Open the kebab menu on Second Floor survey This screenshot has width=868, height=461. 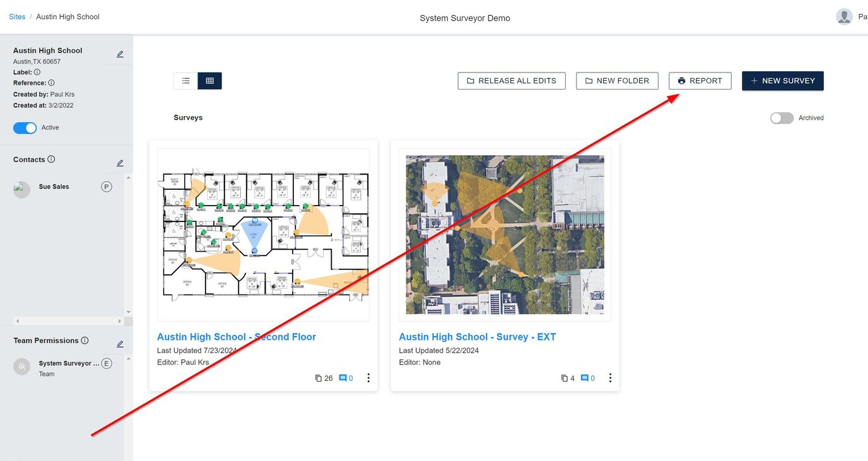[x=368, y=378]
